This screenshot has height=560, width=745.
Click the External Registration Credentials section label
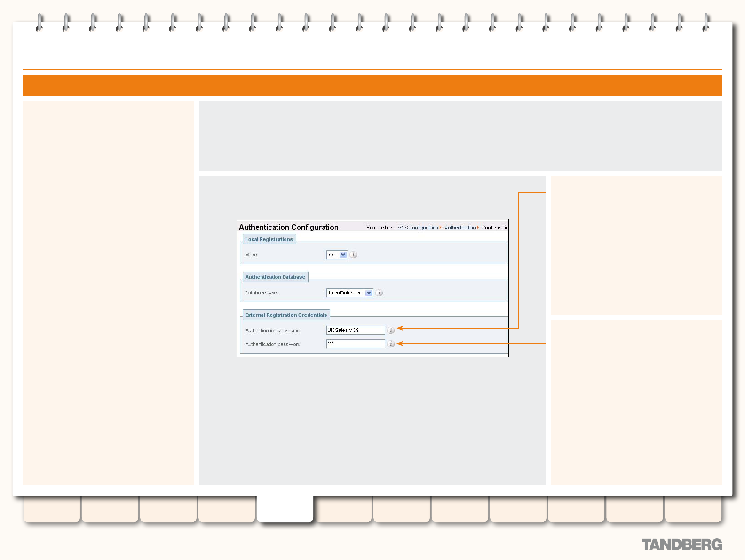tap(286, 315)
